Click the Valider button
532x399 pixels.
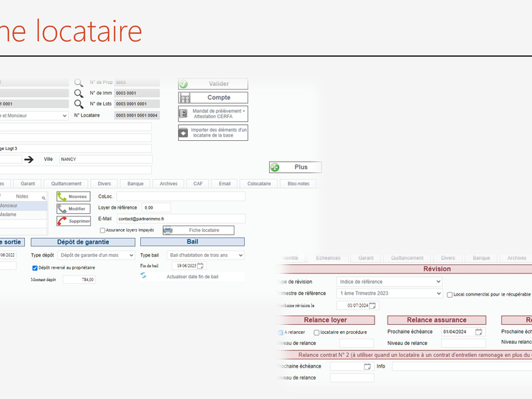(x=213, y=84)
